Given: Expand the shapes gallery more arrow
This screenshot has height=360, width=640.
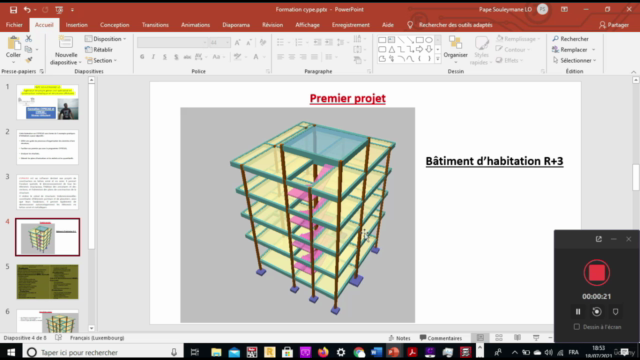Looking at the screenshot, I should coord(438,59).
